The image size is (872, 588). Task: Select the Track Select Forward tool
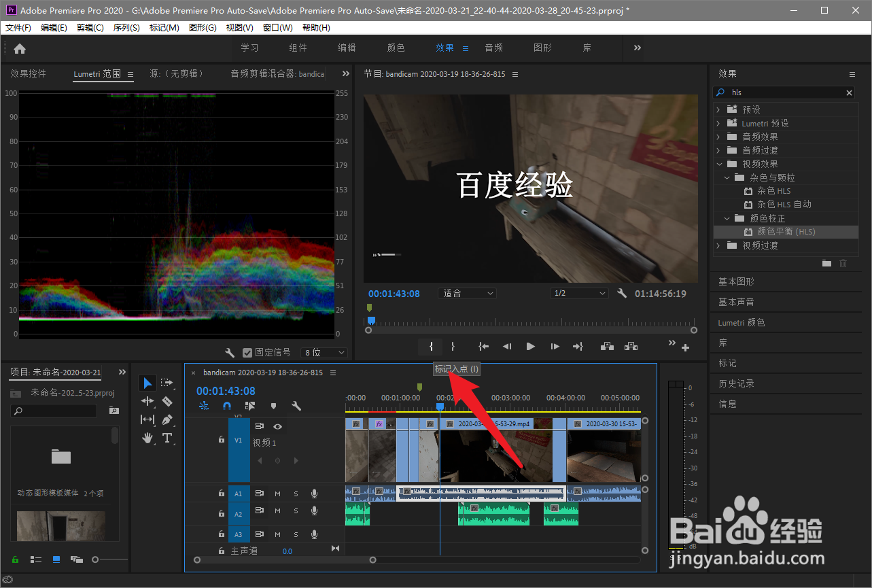click(x=167, y=383)
